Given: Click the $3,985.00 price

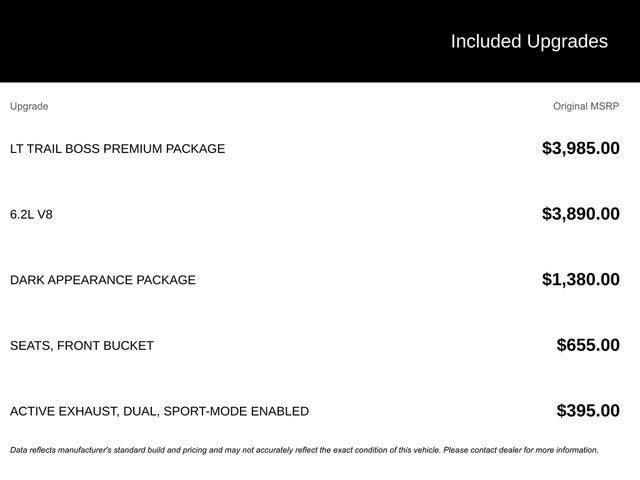Looking at the screenshot, I should click(x=580, y=149).
